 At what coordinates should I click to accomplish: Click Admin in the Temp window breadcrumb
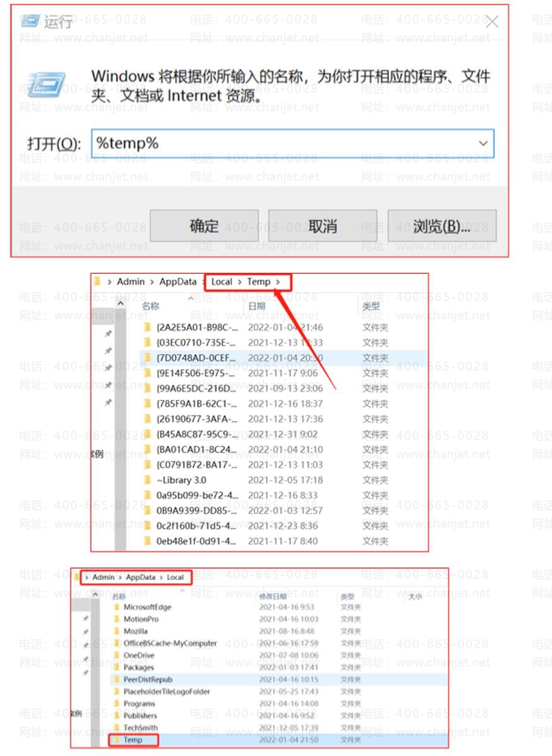[131, 281]
